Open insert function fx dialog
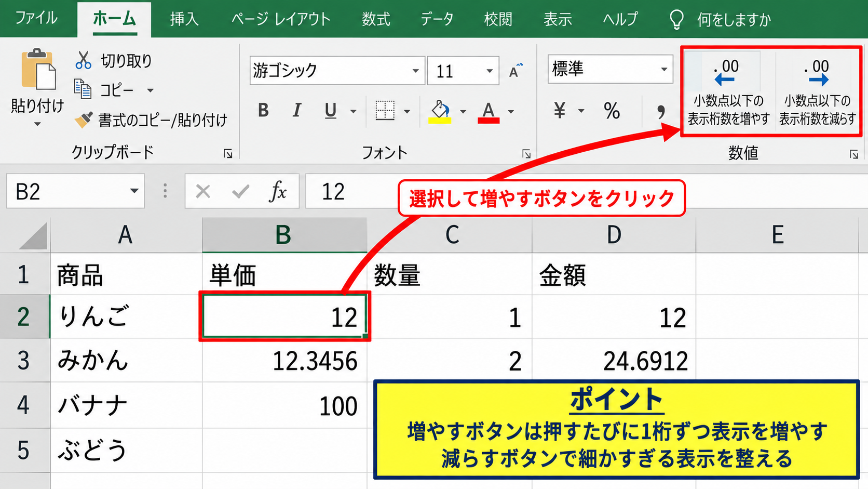The height and width of the screenshot is (489, 868). (278, 191)
